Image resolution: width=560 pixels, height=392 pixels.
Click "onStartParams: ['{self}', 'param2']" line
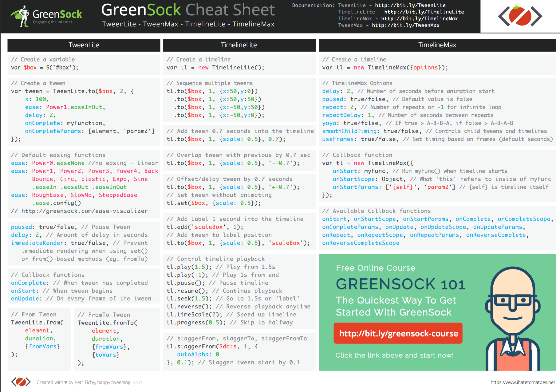click(440, 187)
